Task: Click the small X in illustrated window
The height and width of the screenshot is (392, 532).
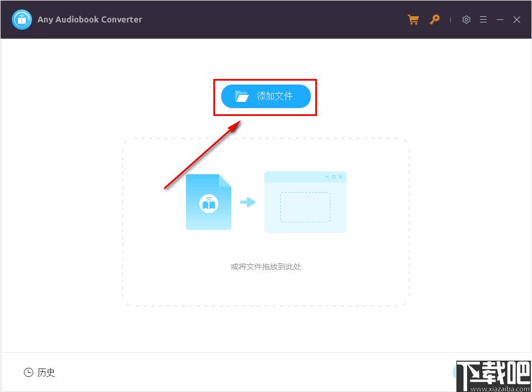Action: (340, 177)
